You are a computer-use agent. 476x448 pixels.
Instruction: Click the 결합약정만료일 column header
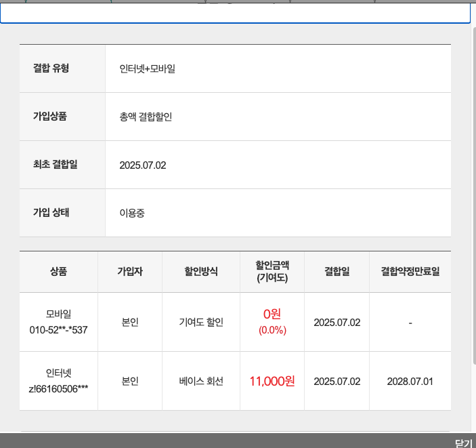410,272
